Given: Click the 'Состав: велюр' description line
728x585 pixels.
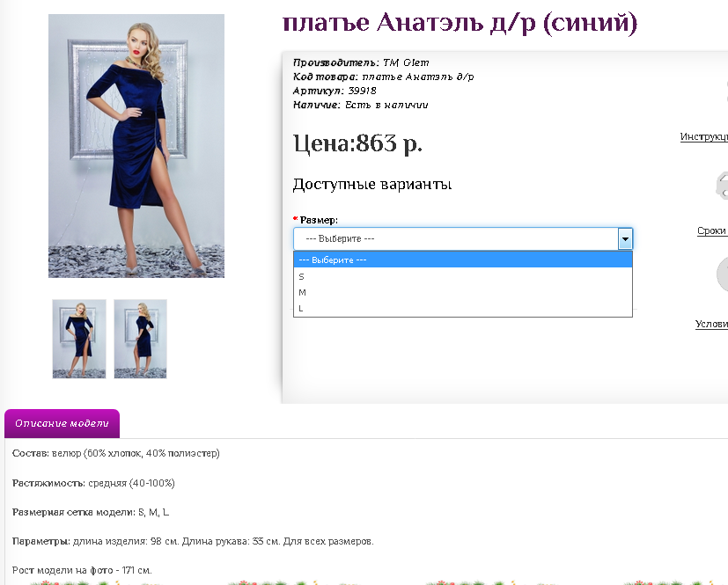Looking at the screenshot, I should click(x=116, y=453).
